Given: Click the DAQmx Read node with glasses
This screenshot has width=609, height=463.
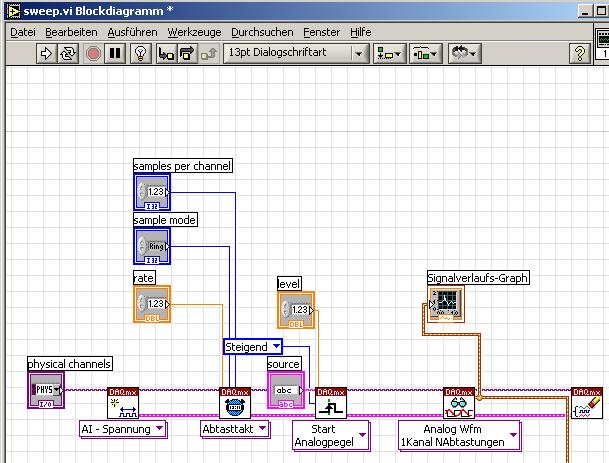Looking at the screenshot, I should (x=459, y=403).
